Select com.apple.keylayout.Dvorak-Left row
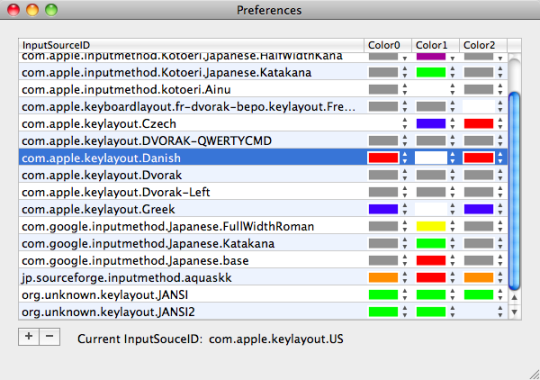 coord(263,192)
